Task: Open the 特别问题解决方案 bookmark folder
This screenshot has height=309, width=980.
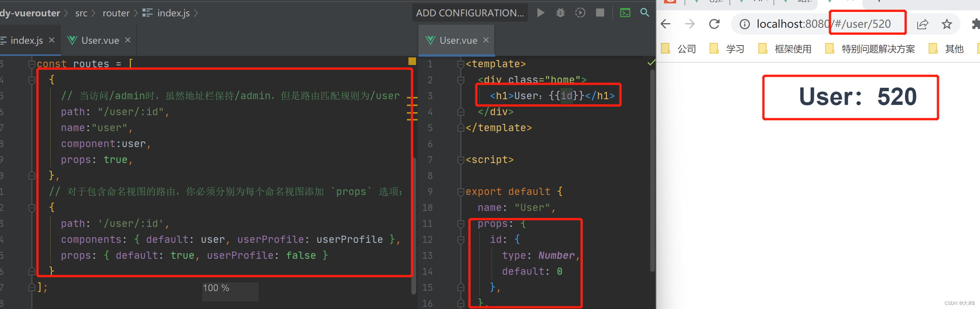Action: click(870, 49)
